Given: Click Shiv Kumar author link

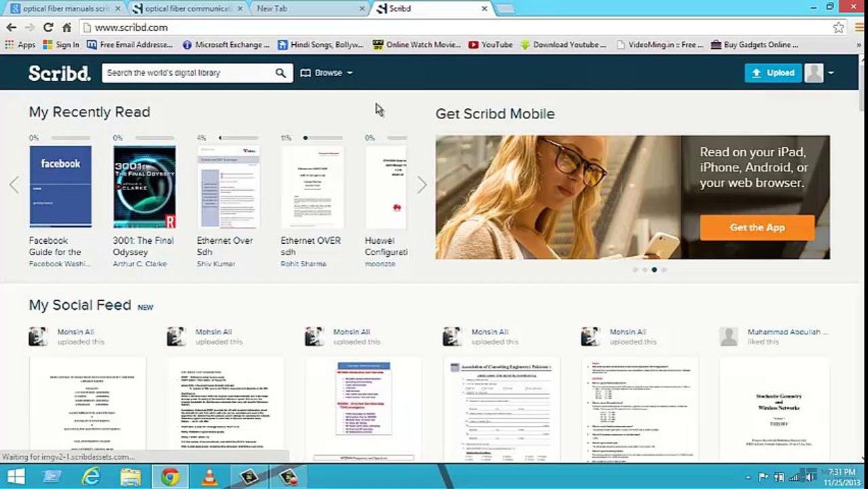Looking at the screenshot, I should pos(216,264).
